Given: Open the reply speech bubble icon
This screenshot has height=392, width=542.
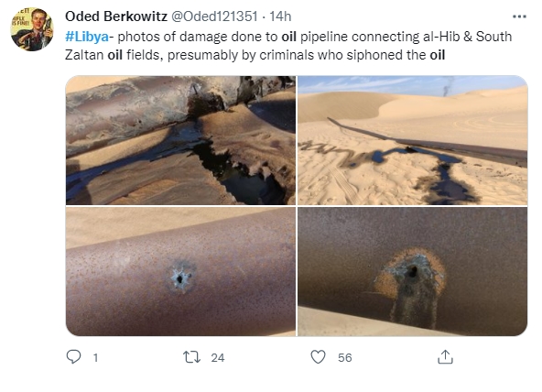Looking at the screenshot, I should pos(73,357).
